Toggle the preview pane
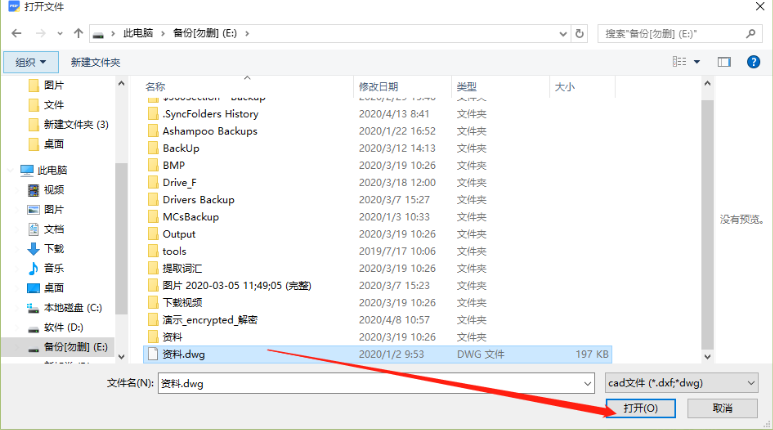This screenshot has height=430, width=773. (x=724, y=62)
